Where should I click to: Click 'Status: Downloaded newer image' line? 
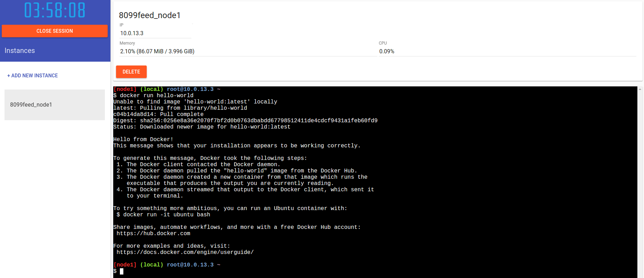tap(202, 127)
